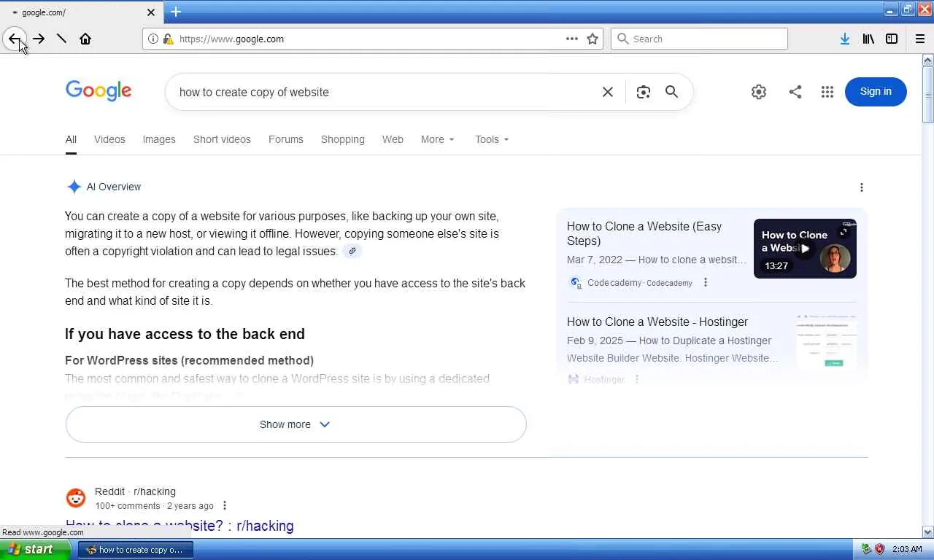Open the r/hacking Reddit result link
This screenshot has height=560, width=934.
(x=180, y=526)
